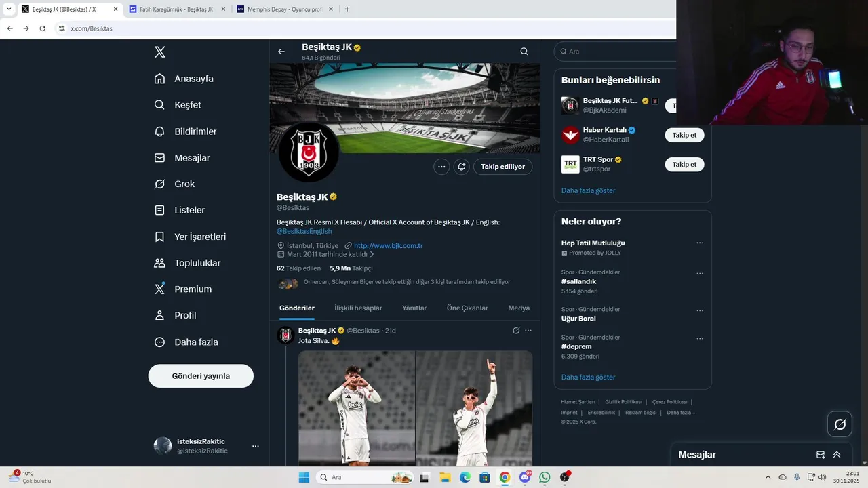
Task: Click the refresh-style icon beside Takip ediliyor
Action: coord(462,167)
